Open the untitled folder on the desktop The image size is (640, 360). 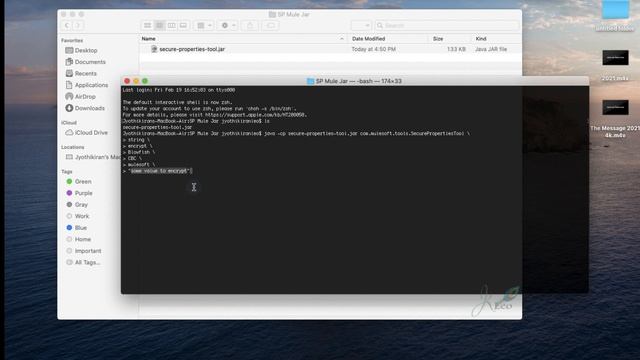click(x=615, y=16)
